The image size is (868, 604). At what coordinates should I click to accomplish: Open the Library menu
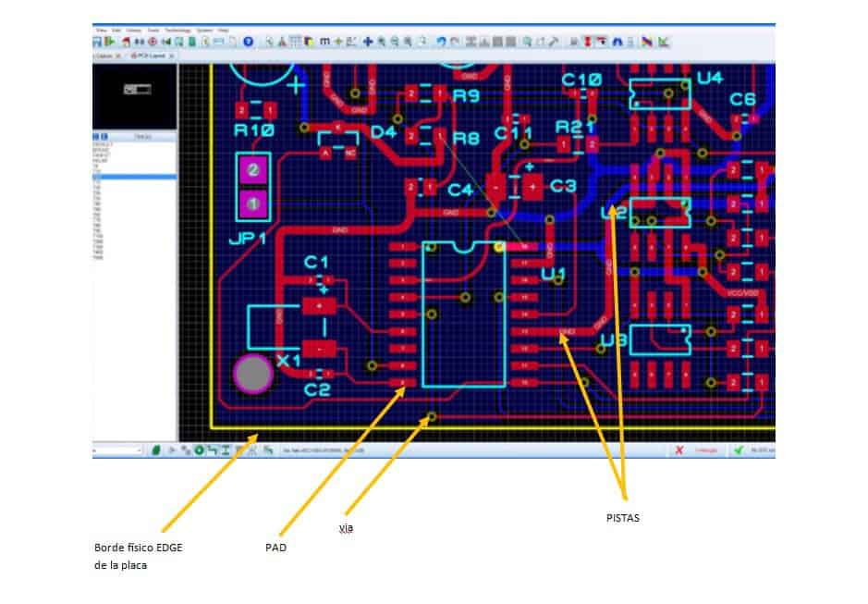coord(134,31)
